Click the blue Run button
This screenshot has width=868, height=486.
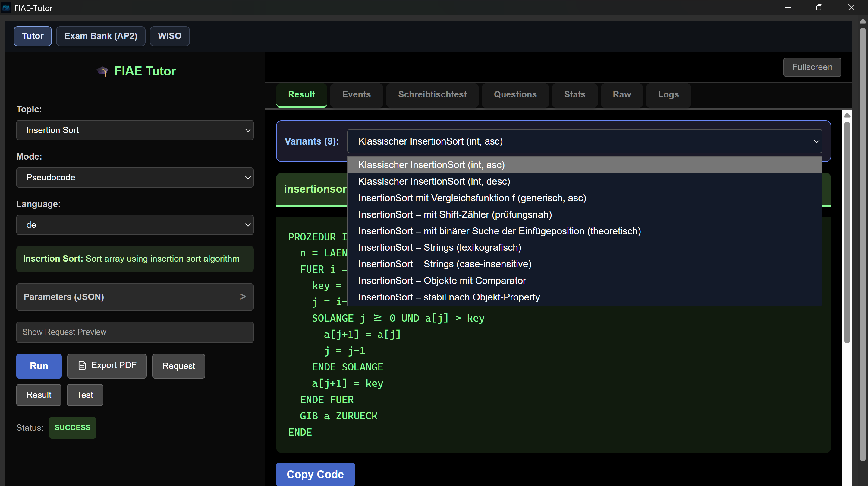[39, 366]
